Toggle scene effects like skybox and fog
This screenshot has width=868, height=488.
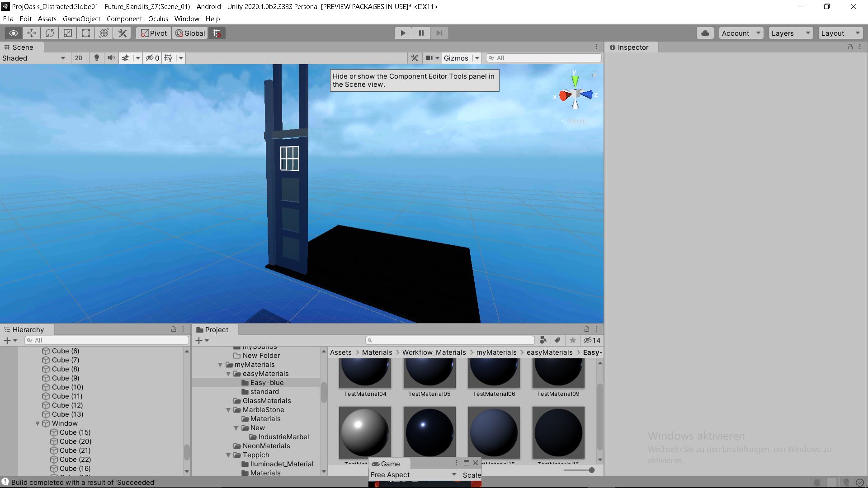pos(125,58)
